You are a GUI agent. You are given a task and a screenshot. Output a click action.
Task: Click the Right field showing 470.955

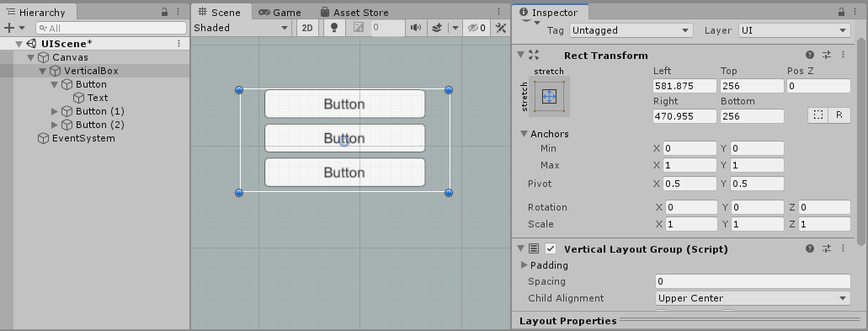pos(685,116)
